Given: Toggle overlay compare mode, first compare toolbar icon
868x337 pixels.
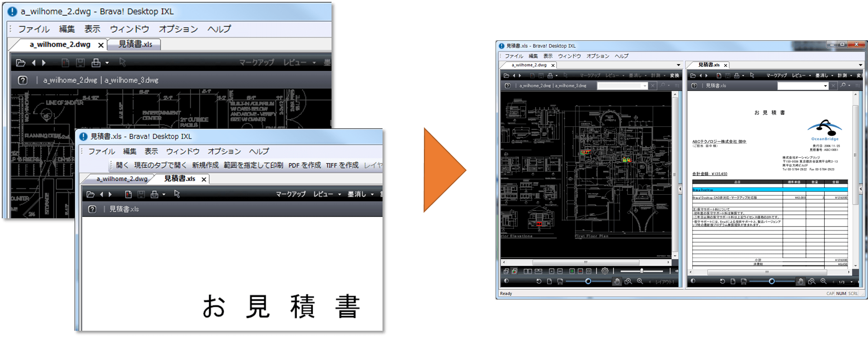Looking at the screenshot, I should (506, 271).
